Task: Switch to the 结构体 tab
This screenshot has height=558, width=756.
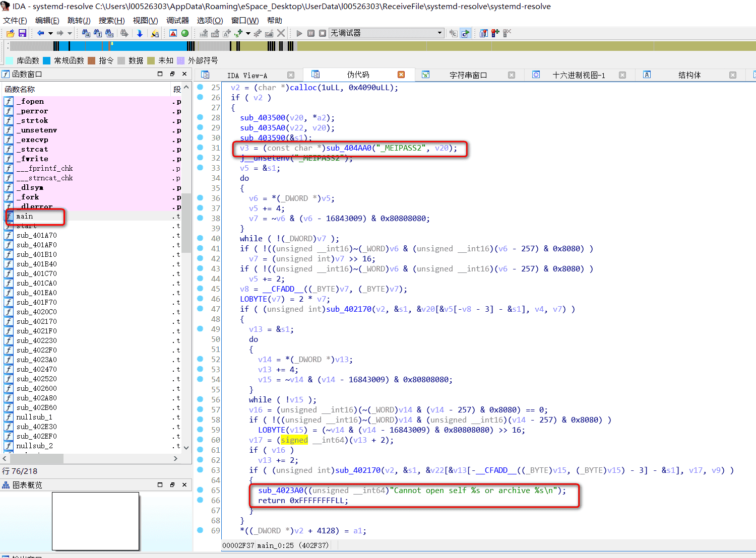Action: (x=689, y=76)
